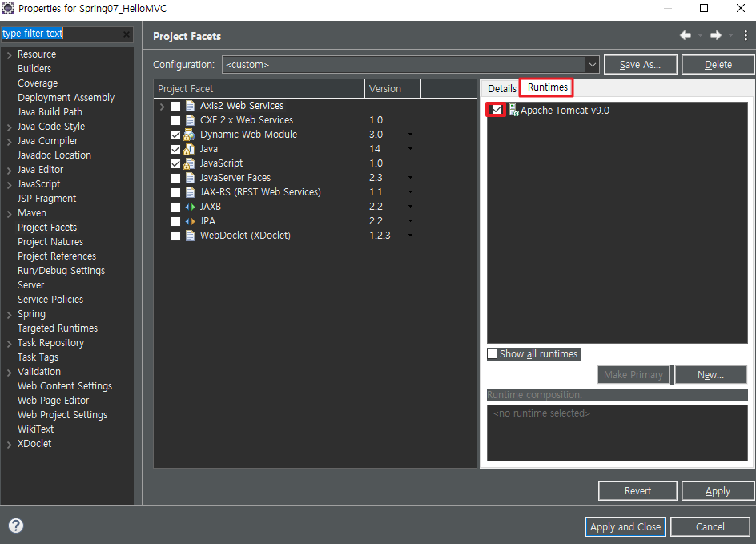Expand the Axis2 Web Services node
Screen dimensions: 756x544
[x=162, y=106]
